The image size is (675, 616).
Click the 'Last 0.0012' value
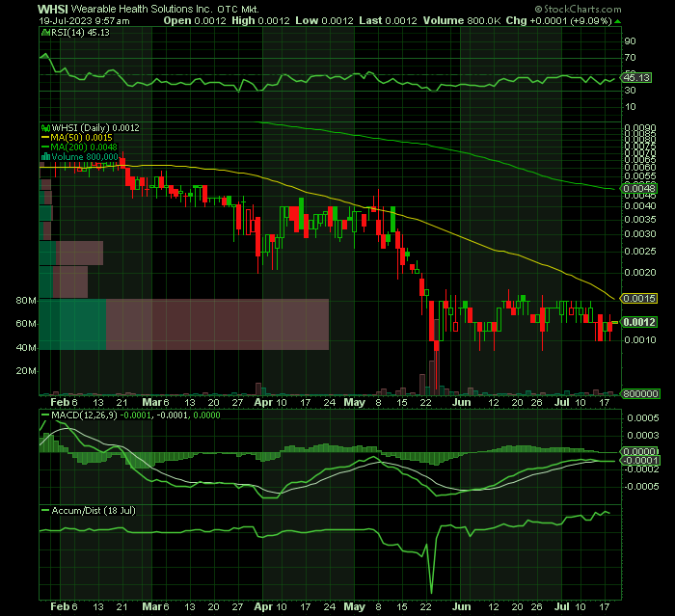click(388, 20)
